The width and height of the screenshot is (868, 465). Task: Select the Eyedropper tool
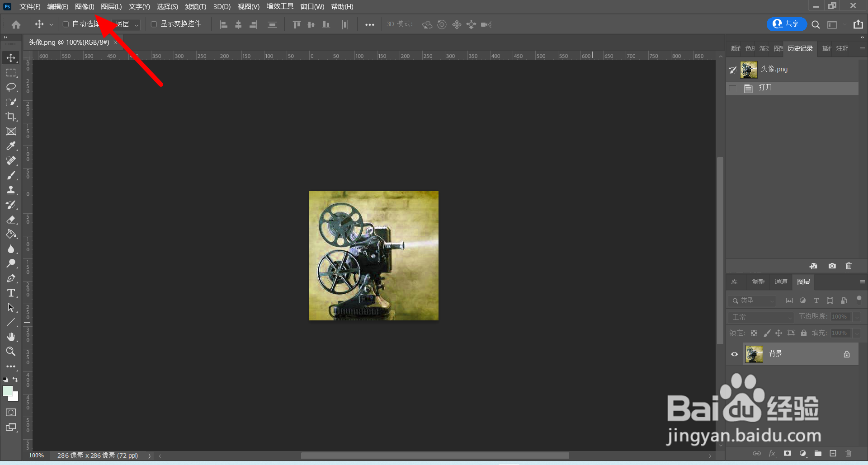pos(11,146)
